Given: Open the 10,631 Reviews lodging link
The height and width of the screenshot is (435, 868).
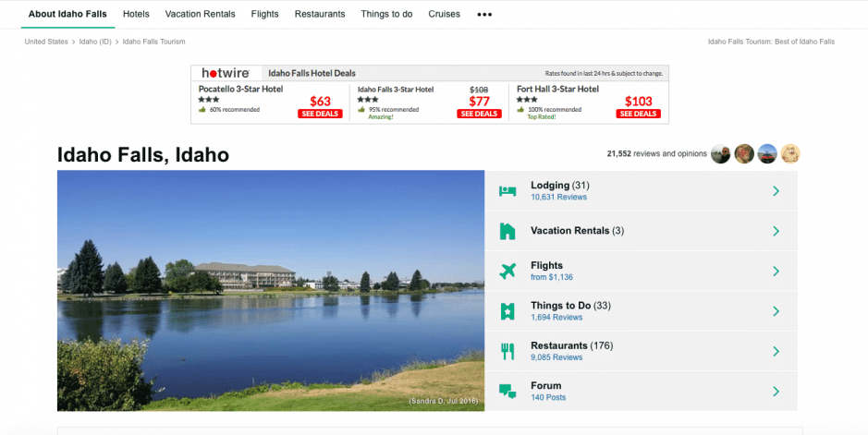Looking at the screenshot, I should pyautogui.click(x=558, y=197).
